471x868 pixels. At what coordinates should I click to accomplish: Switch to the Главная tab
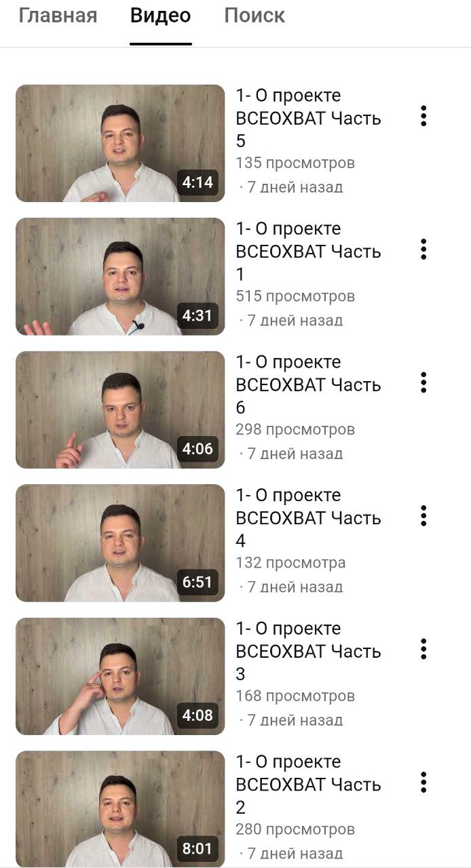[x=58, y=16]
